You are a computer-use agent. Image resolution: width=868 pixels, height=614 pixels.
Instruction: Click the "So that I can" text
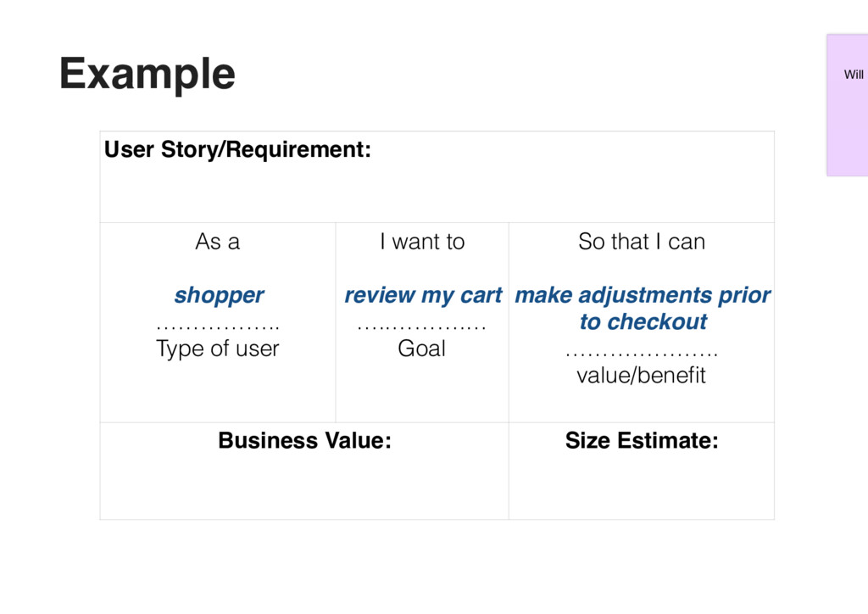tap(641, 242)
